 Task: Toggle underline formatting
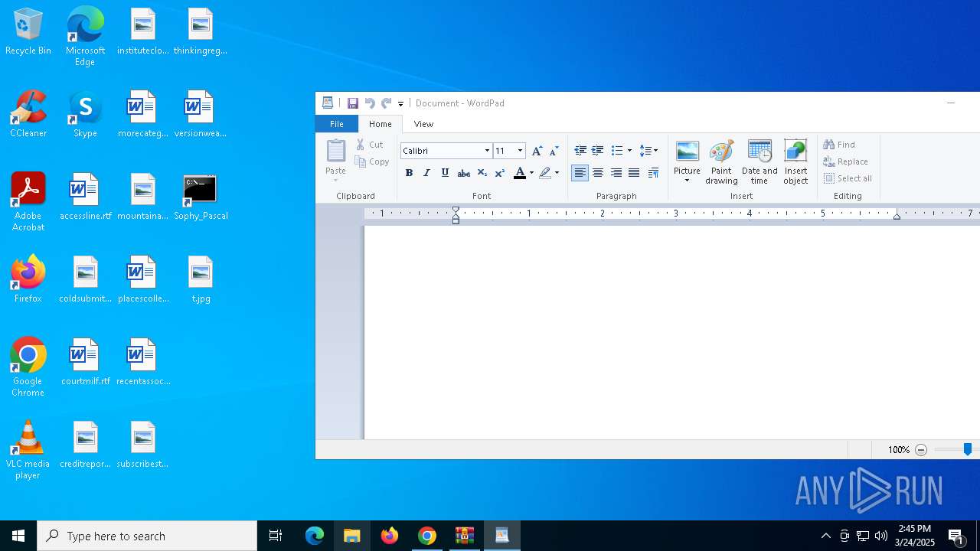445,173
